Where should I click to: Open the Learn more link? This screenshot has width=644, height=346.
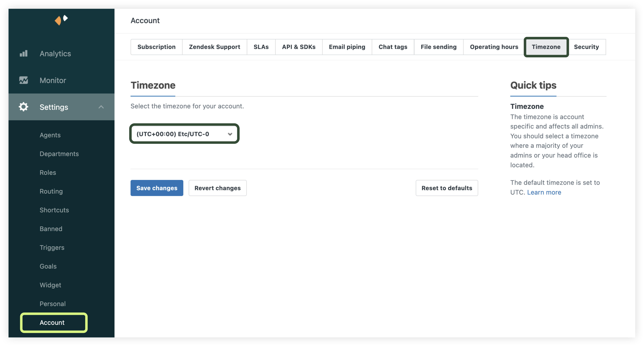pyautogui.click(x=544, y=192)
